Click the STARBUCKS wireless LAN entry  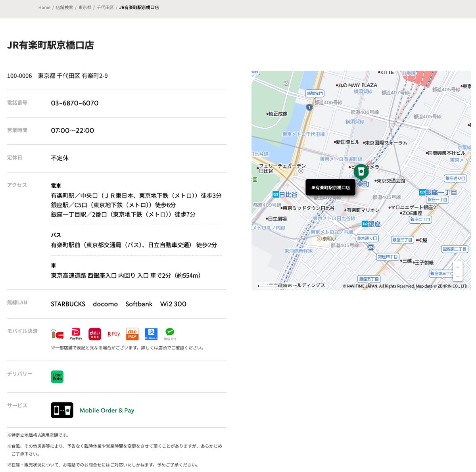coord(68,304)
